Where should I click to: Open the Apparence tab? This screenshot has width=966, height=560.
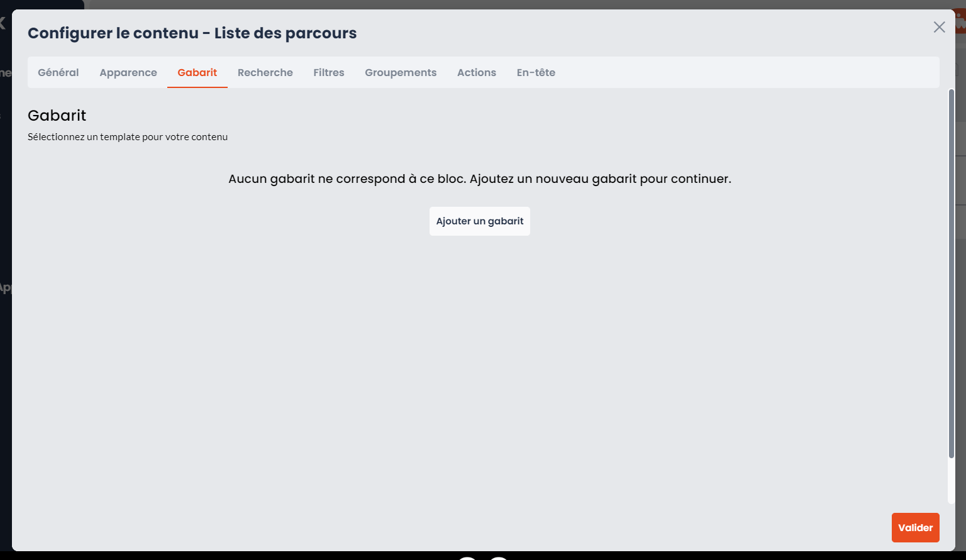tap(128, 72)
